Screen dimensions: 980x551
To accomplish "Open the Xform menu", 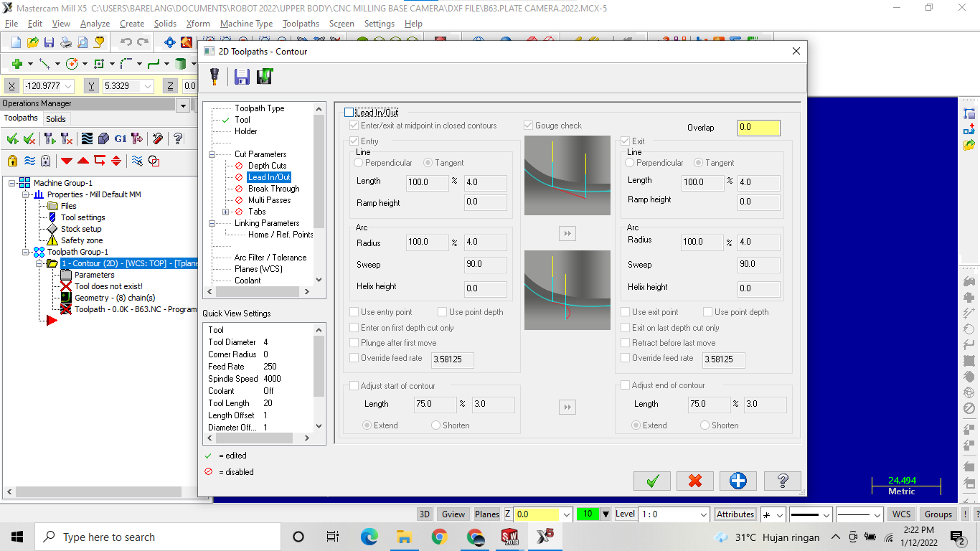I will (198, 23).
